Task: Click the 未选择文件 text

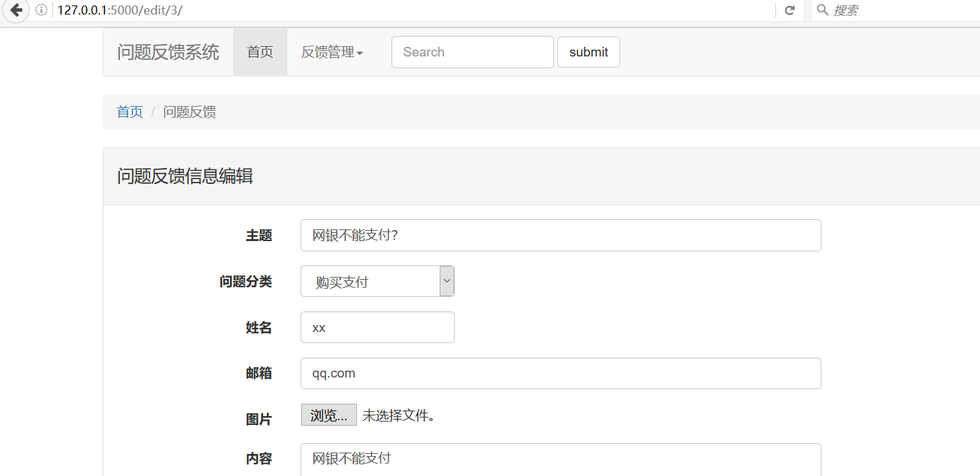Action: [398, 415]
